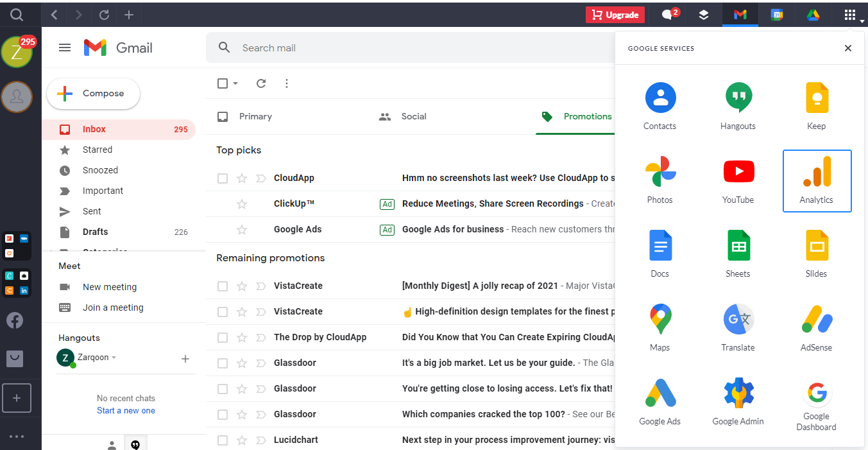Go back with the left arrow
Screen dimensions: 868x450
(55, 14)
